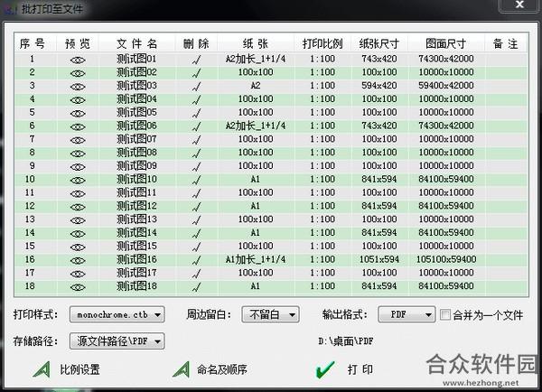Click the 文件名 column header

(137, 43)
